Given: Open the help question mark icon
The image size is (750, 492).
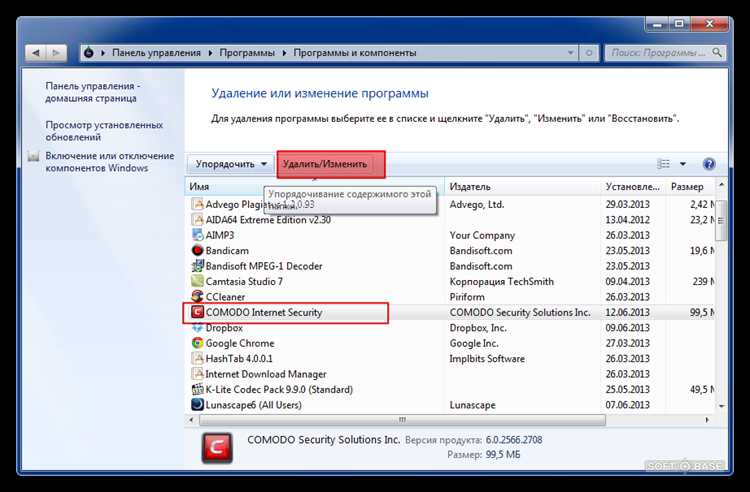Looking at the screenshot, I should click(709, 164).
